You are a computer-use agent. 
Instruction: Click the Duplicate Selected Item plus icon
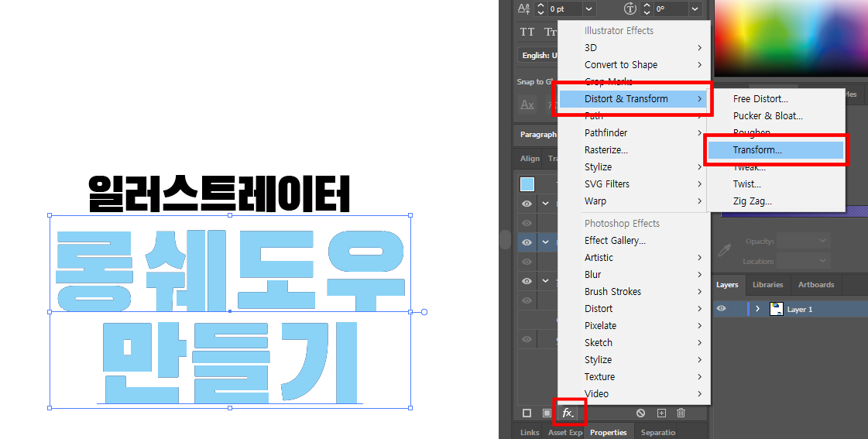click(x=661, y=413)
